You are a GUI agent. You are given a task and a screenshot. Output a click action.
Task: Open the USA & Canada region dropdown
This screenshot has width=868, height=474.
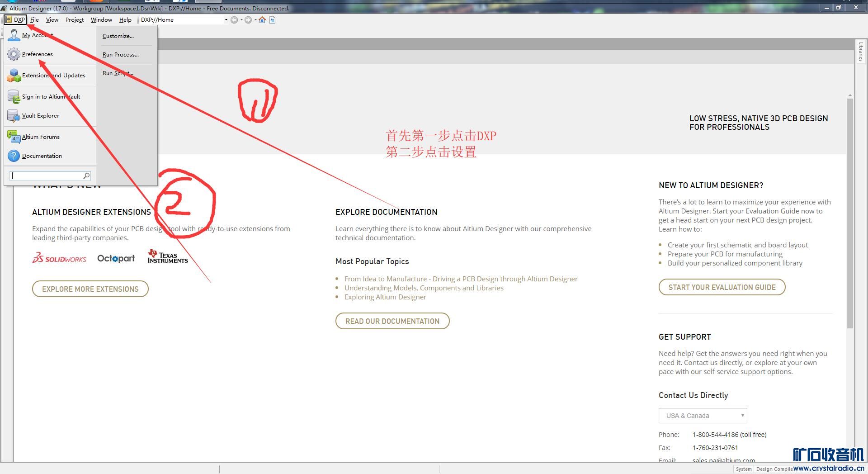703,416
